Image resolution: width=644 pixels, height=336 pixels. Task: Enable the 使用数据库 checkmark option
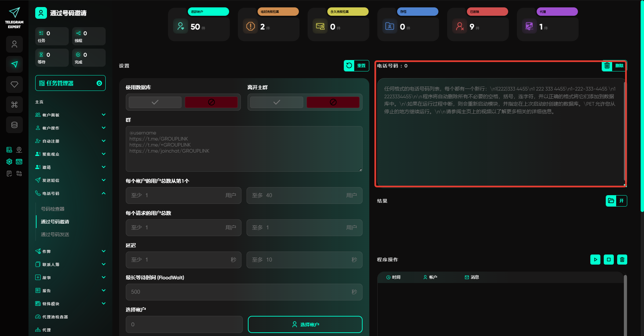[x=155, y=102]
